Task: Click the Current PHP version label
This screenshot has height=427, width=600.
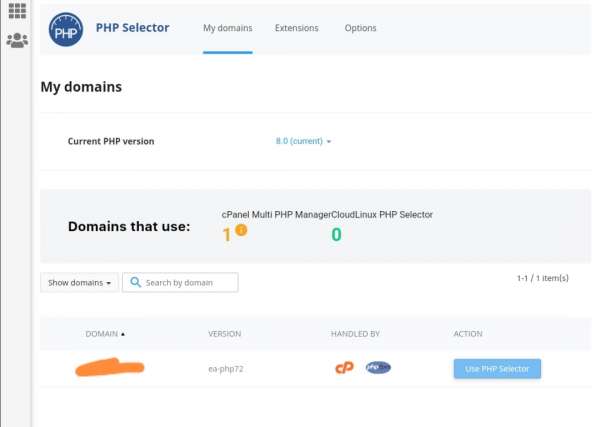Action: click(x=111, y=141)
